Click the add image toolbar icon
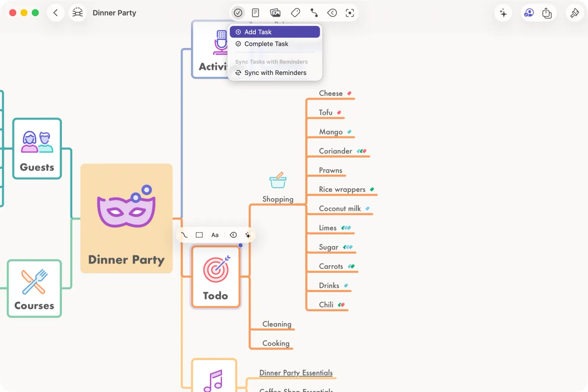Image resolution: width=588 pixels, height=392 pixels. (275, 13)
